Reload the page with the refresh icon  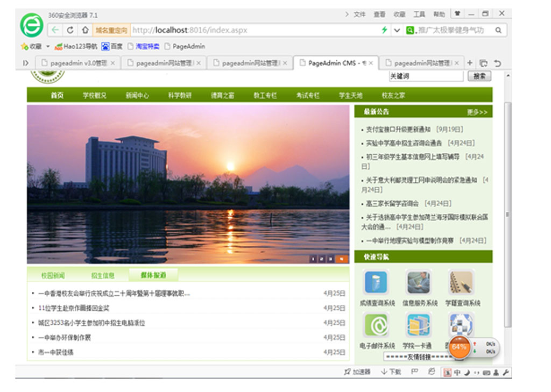pyautogui.click(x=70, y=30)
